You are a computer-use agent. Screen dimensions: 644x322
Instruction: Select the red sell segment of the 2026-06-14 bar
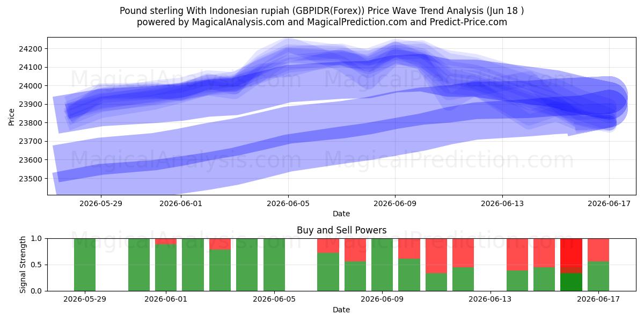(x=517, y=254)
